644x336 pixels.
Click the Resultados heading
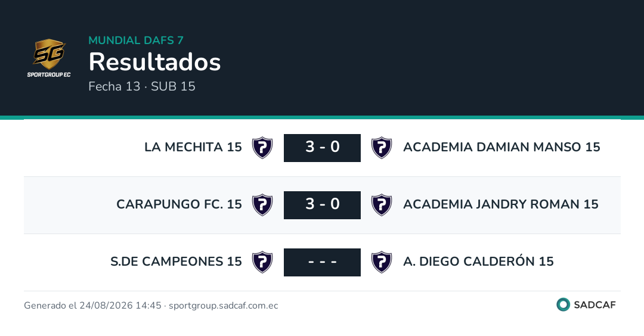tap(155, 62)
